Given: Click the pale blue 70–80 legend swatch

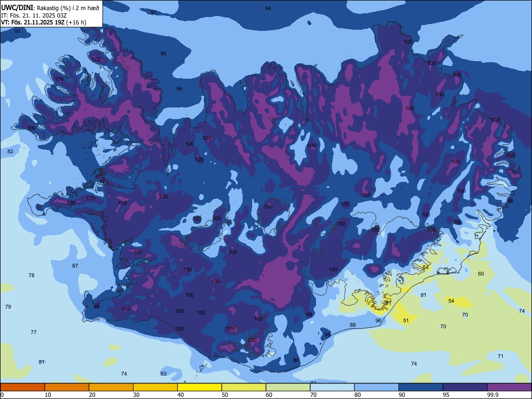Looking at the screenshot, I should pos(332,387).
